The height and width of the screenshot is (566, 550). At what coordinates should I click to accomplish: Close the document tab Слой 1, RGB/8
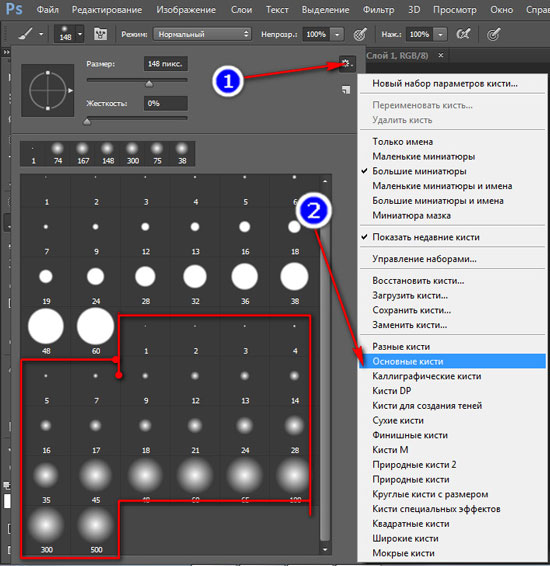[441, 55]
